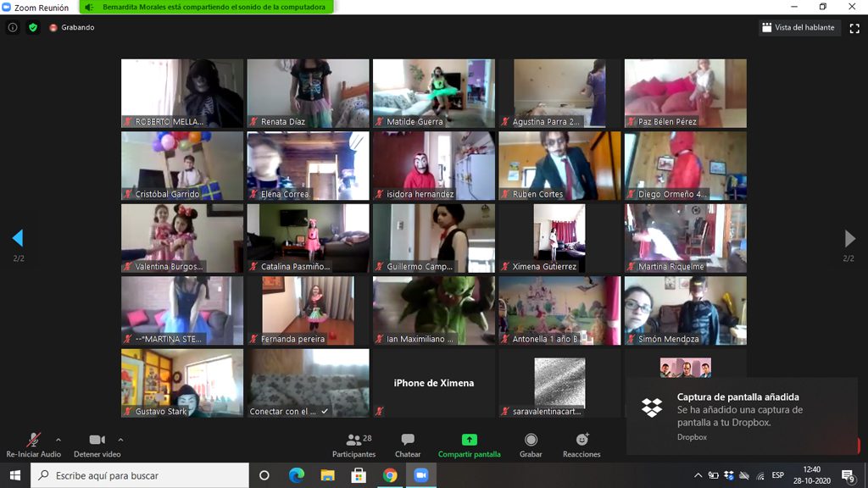Expand audio options arrow beside microphone
This screenshot has height=488, width=868.
click(58, 440)
